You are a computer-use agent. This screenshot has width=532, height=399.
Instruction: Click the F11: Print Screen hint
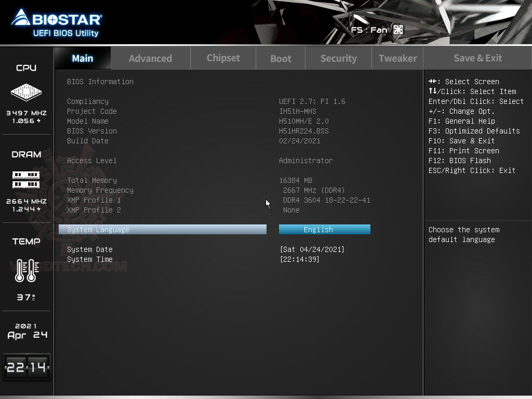tap(463, 151)
